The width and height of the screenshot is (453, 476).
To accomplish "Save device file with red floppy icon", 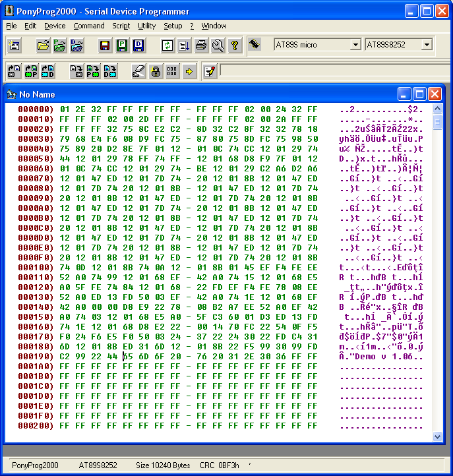I will pos(105,45).
